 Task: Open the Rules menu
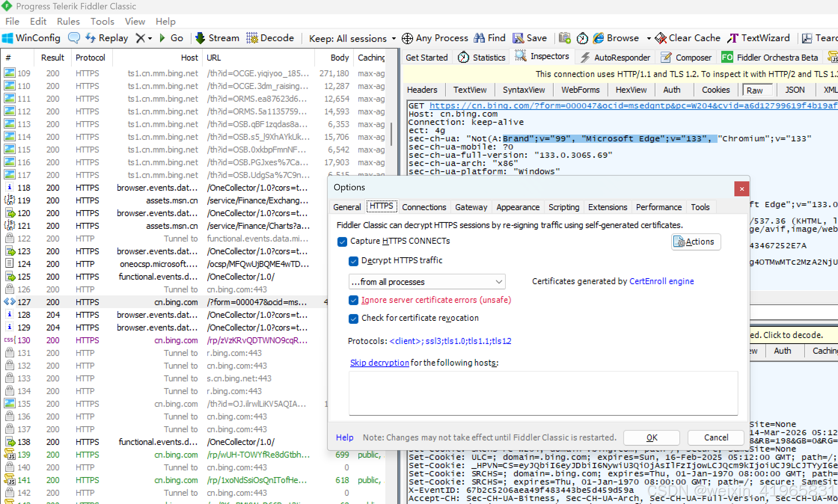68,21
